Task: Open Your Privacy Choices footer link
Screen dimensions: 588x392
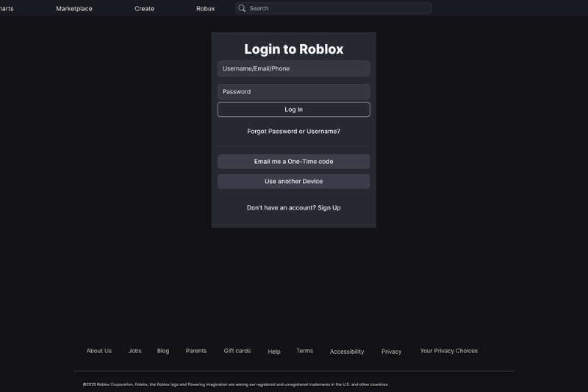Action: (449, 351)
